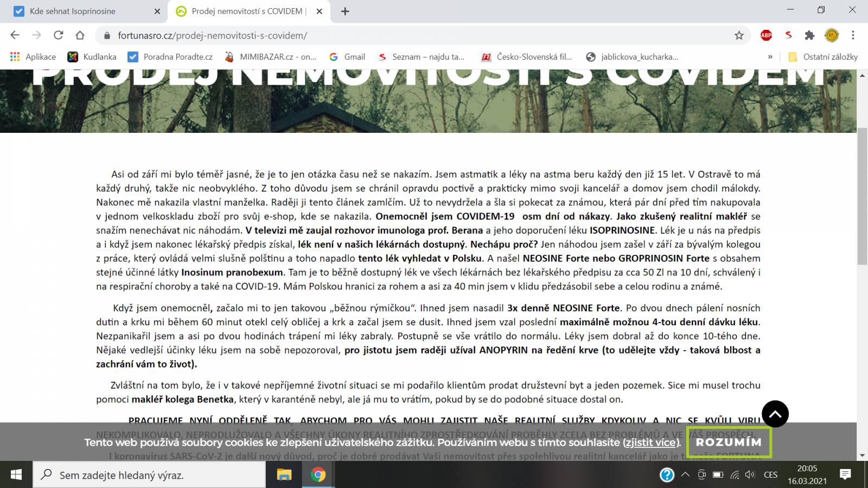Click the volume icon in the system tray
This screenshot has width=868, height=488.
coord(750,475)
